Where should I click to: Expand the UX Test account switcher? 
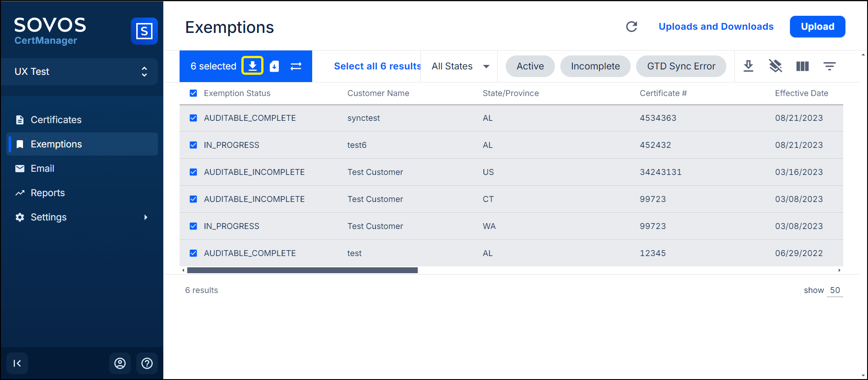tap(144, 72)
